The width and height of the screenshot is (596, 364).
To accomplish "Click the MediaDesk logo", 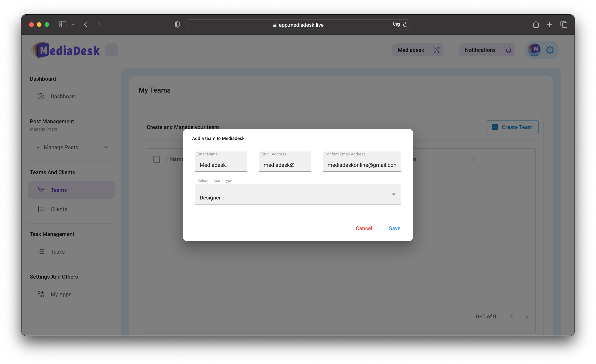I will (x=65, y=50).
